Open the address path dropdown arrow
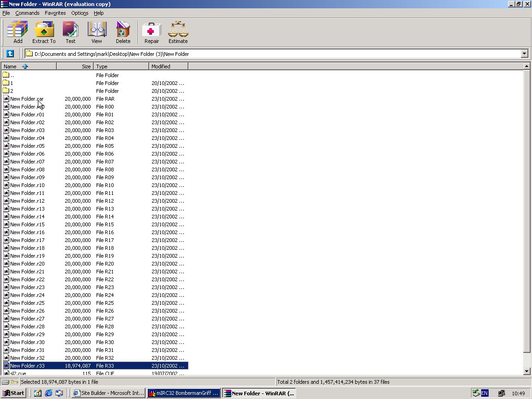532x399 pixels. pyautogui.click(x=525, y=54)
